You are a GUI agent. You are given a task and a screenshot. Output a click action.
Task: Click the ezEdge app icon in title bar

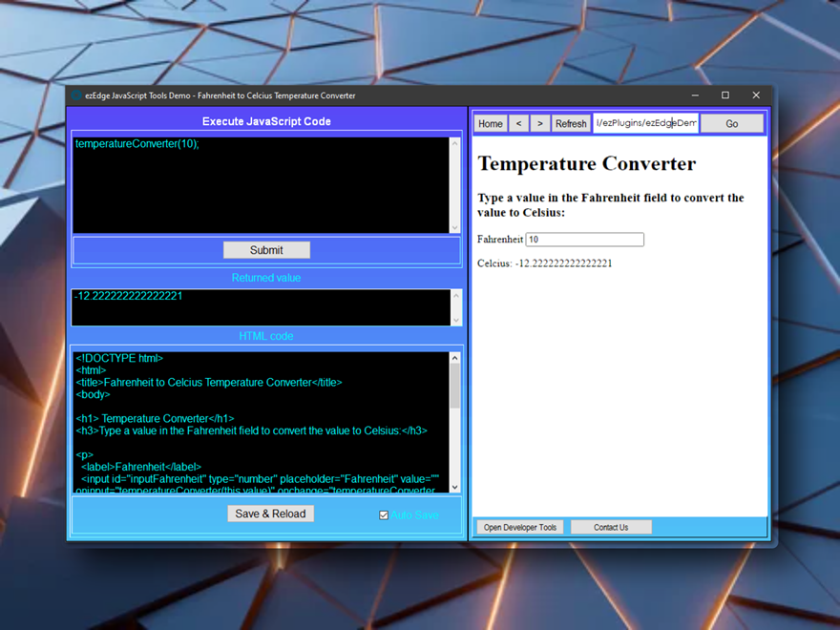76,95
